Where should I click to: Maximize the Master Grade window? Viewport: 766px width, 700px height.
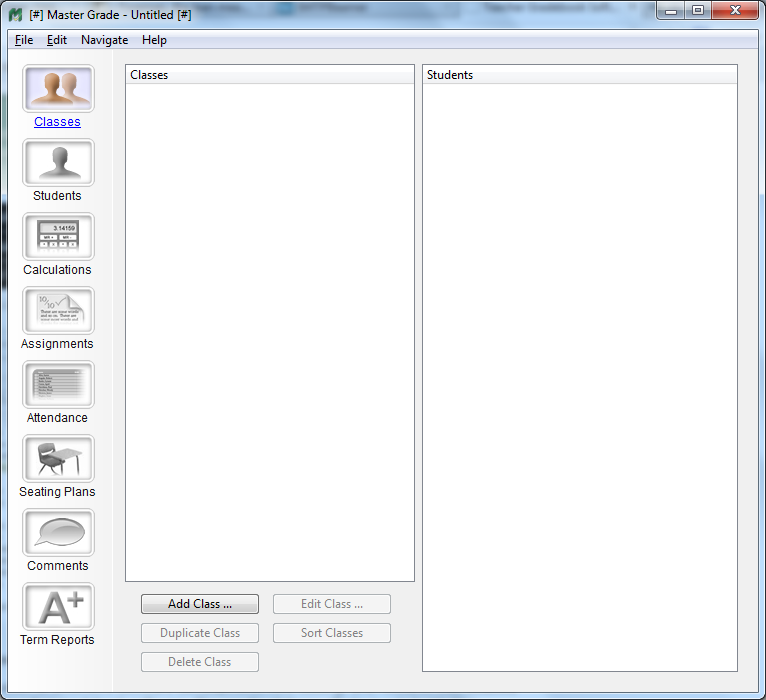point(698,11)
